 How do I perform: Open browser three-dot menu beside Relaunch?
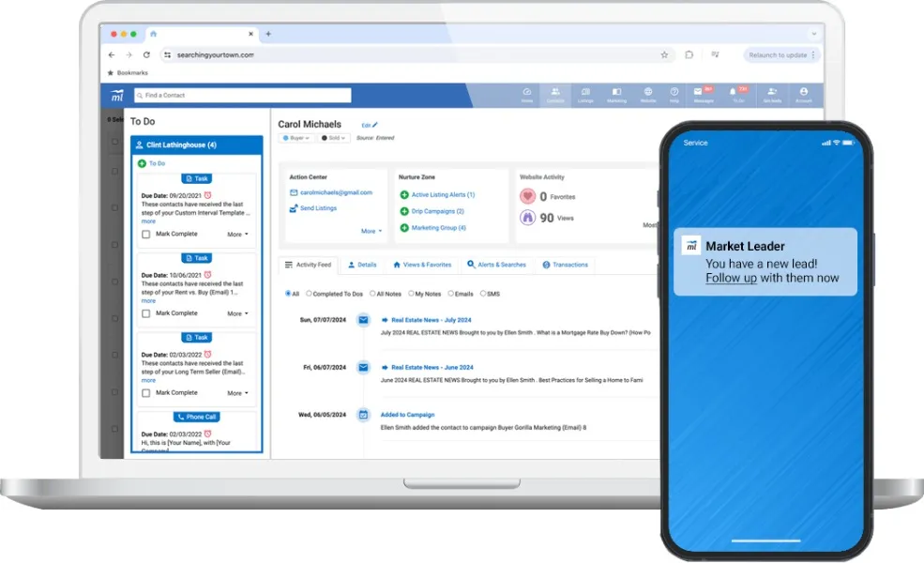tap(813, 54)
